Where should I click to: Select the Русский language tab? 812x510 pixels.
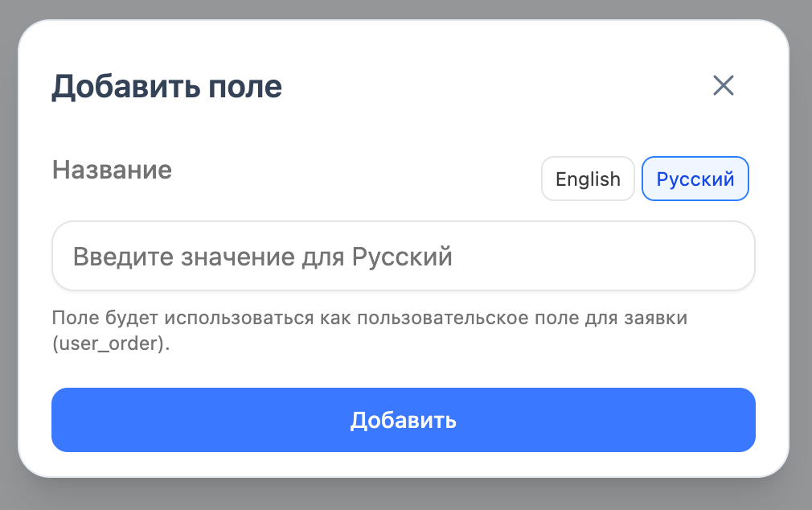tap(695, 179)
